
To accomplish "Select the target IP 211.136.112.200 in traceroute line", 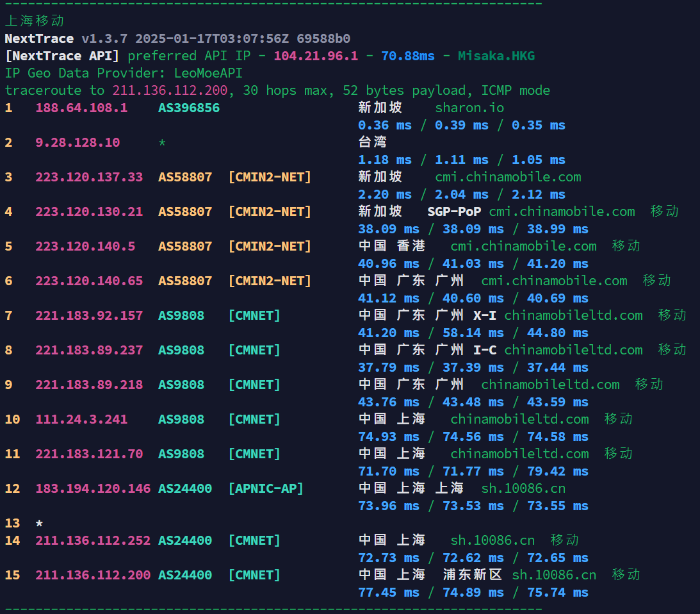I will pos(170,90).
